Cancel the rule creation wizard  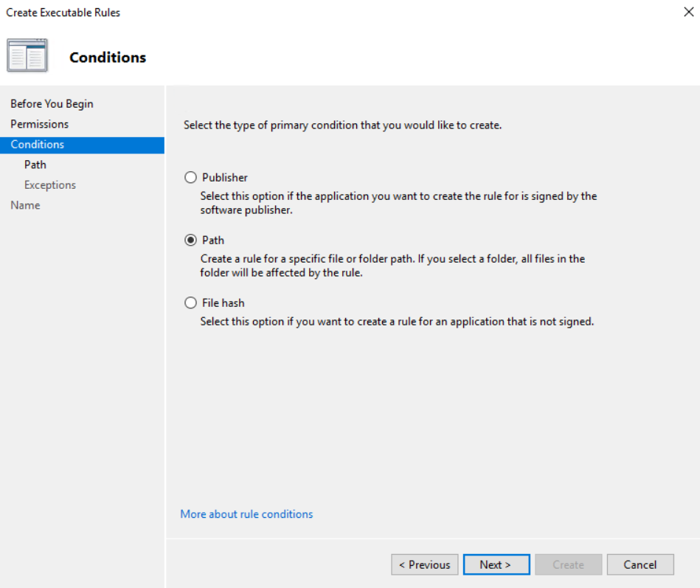pyautogui.click(x=640, y=565)
